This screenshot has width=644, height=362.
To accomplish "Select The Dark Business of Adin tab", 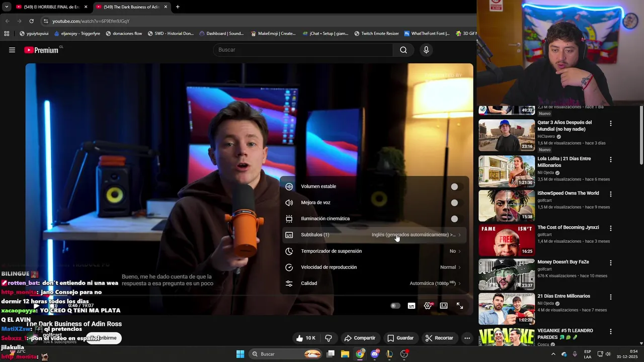I will [x=132, y=7].
